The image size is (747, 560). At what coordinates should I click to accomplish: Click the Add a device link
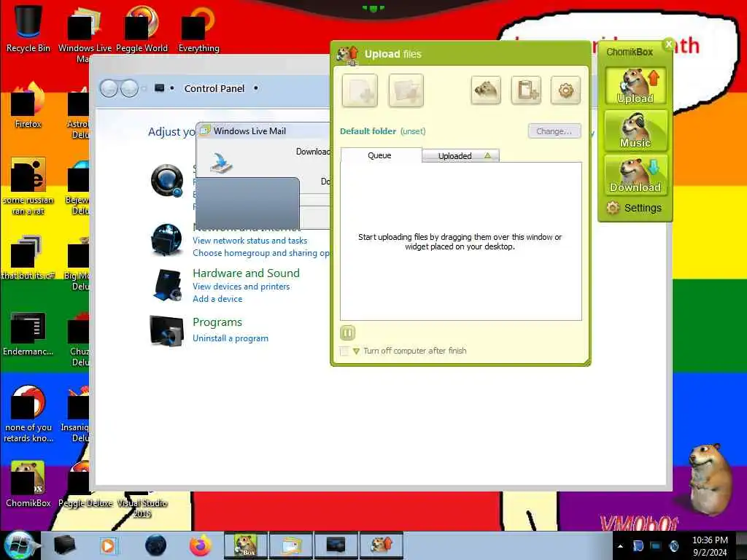217,298
